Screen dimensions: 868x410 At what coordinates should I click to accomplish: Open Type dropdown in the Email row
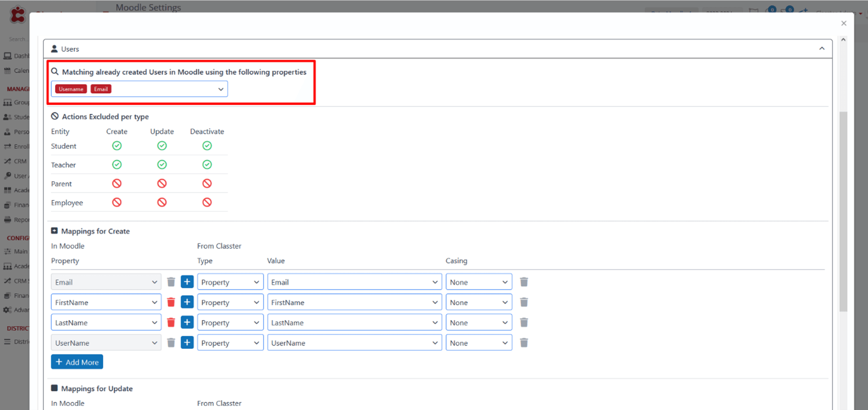click(x=231, y=282)
